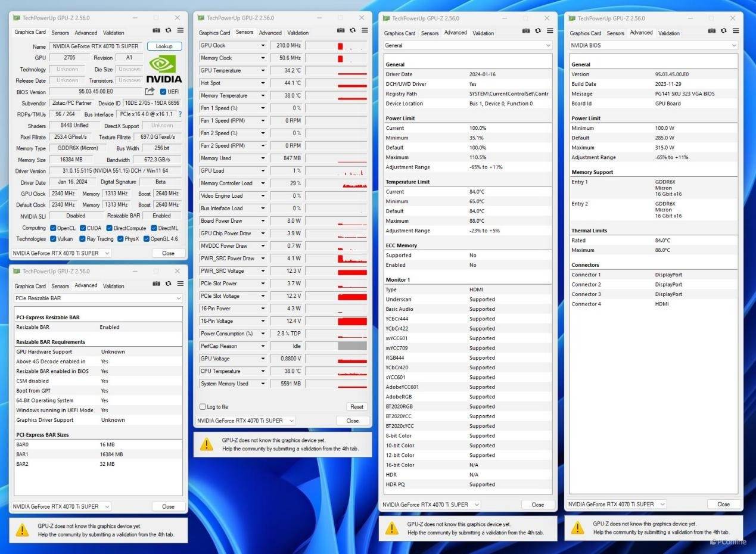
Task: Open the GPU Clock sensor dropdown arrow
Action: coord(263,46)
